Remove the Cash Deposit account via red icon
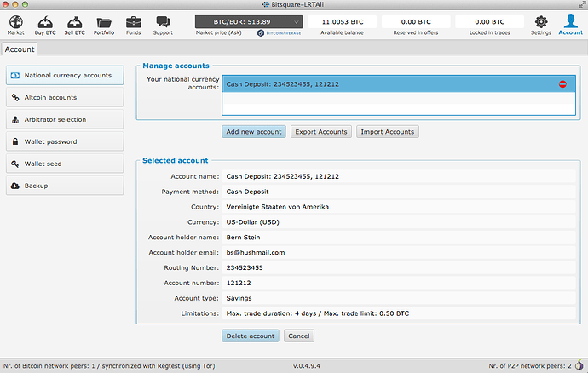This screenshot has width=588, height=373. tap(562, 84)
